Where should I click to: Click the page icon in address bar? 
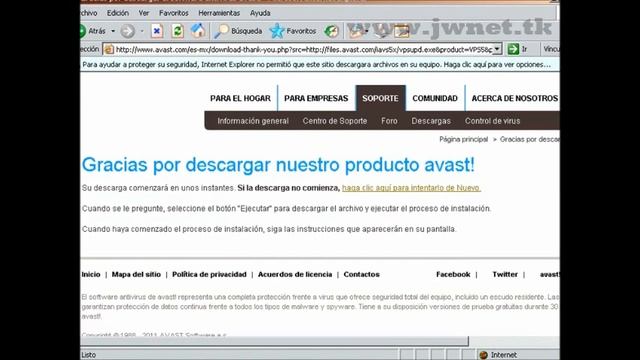point(109,49)
